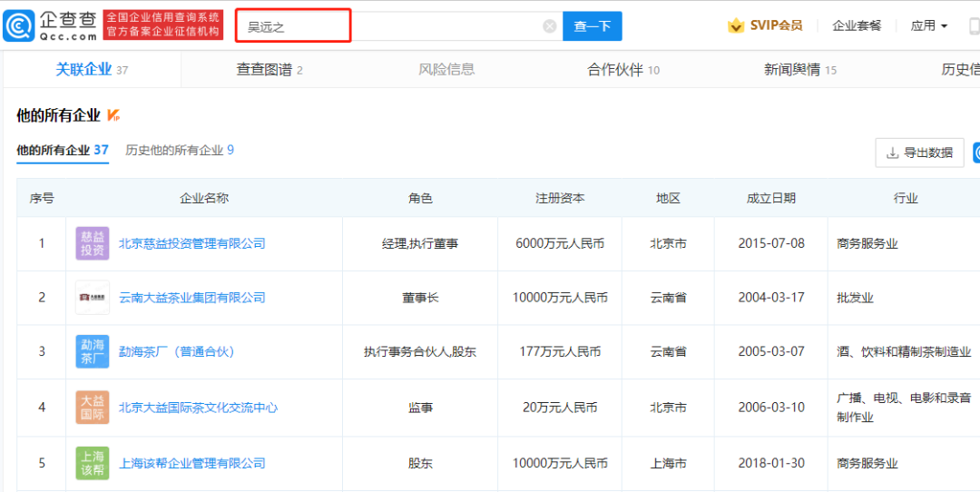Screen dimensions: 980x492
Task: Click the 大益国际 company logo
Action: click(92, 408)
